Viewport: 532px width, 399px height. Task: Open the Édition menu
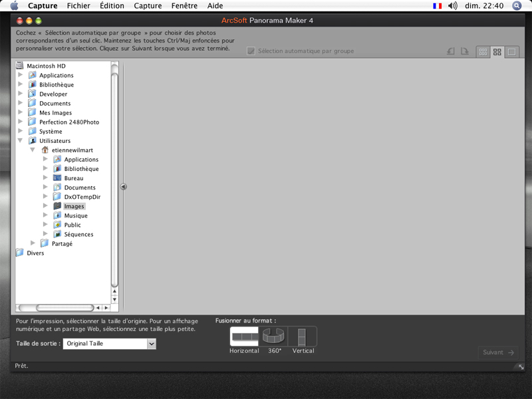112,6
